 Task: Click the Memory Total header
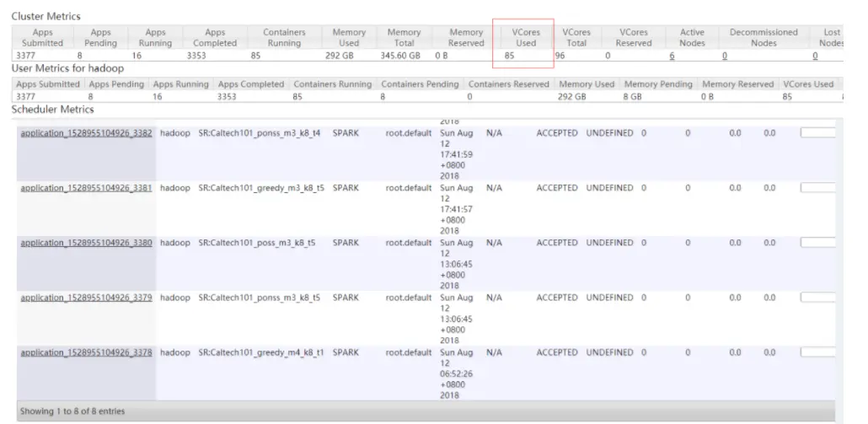pyautogui.click(x=405, y=38)
